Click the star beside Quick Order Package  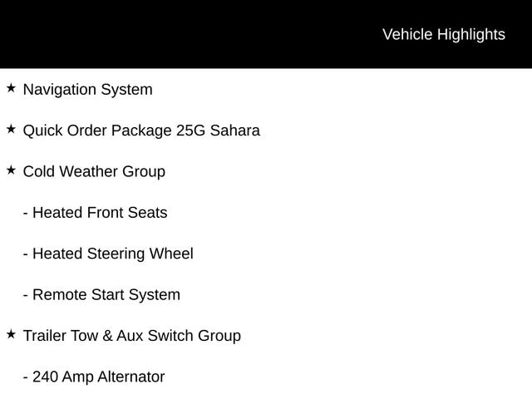pyautogui.click(x=11, y=129)
